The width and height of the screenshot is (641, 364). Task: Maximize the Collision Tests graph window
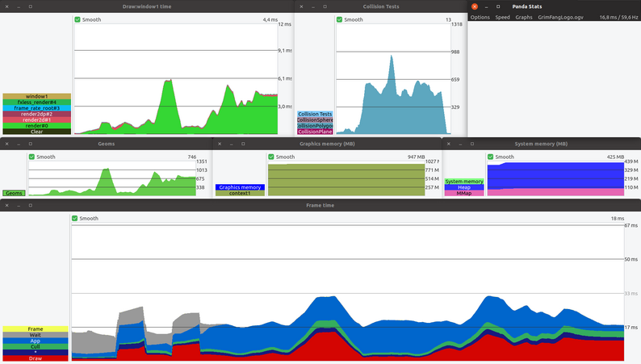325,6
